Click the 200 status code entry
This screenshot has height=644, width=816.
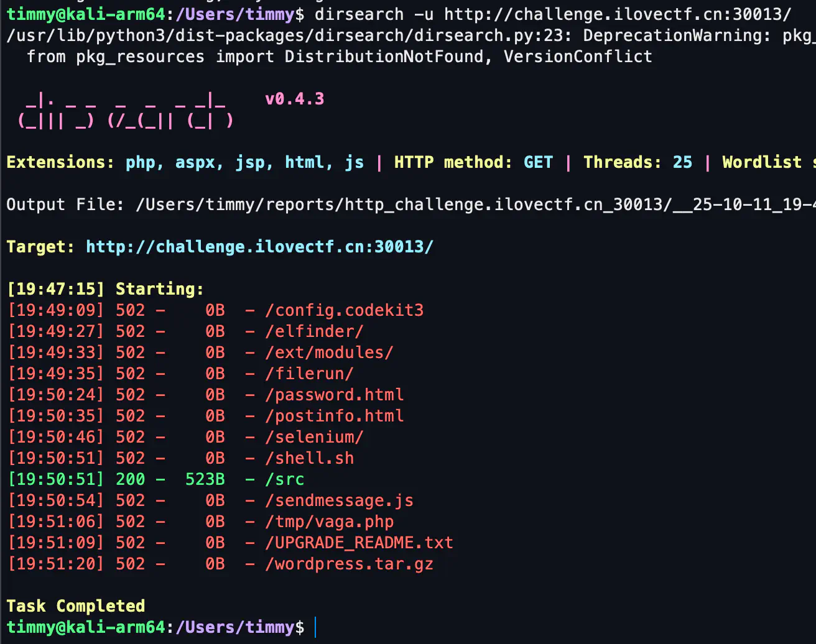[x=130, y=479]
